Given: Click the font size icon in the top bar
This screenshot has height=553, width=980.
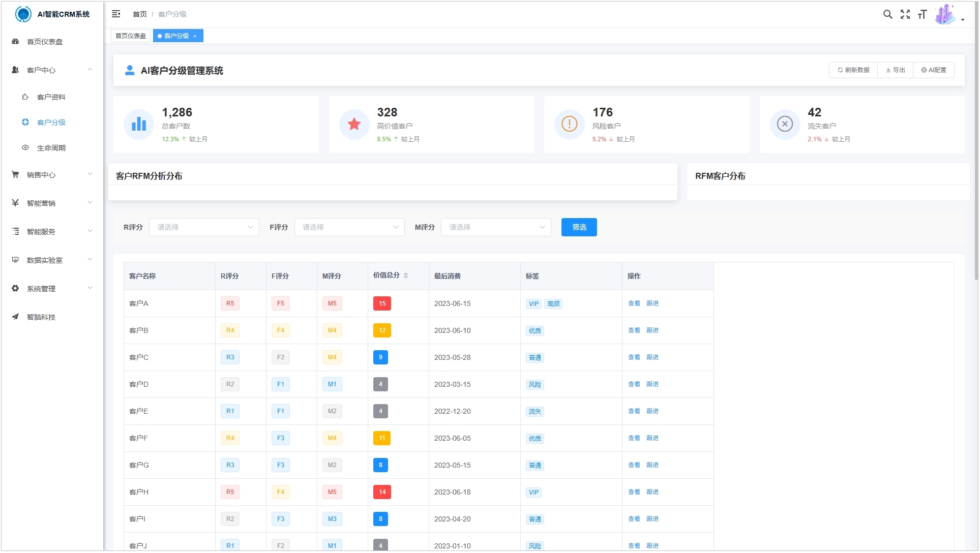Looking at the screenshot, I should (922, 14).
